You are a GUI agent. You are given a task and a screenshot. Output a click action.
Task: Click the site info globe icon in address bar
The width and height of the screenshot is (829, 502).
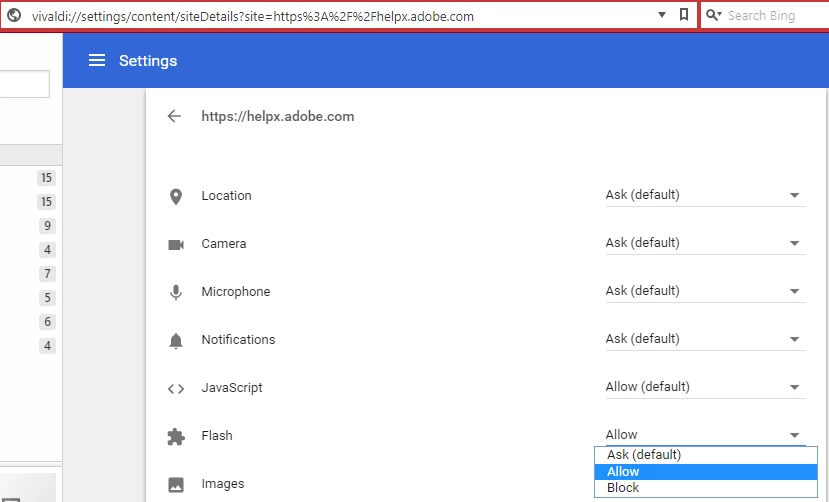point(14,15)
